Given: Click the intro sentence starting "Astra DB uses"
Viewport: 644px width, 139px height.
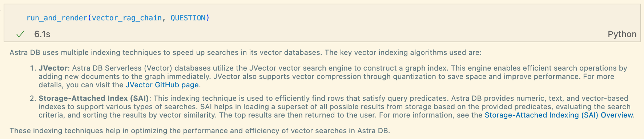Looking at the screenshot, I should pos(245,52).
